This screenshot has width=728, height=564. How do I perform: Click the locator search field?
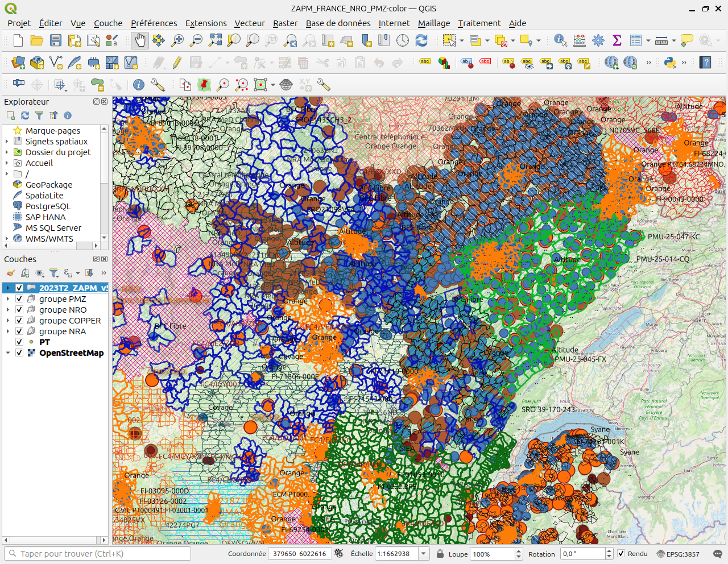[98, 554]
